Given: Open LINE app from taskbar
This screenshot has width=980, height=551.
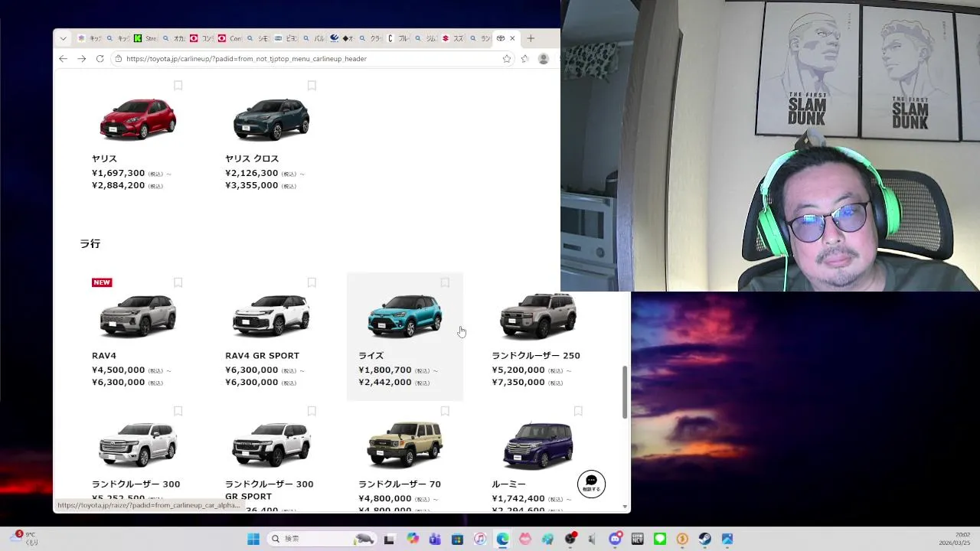Looking at the screenshot, I should point(660,539).
